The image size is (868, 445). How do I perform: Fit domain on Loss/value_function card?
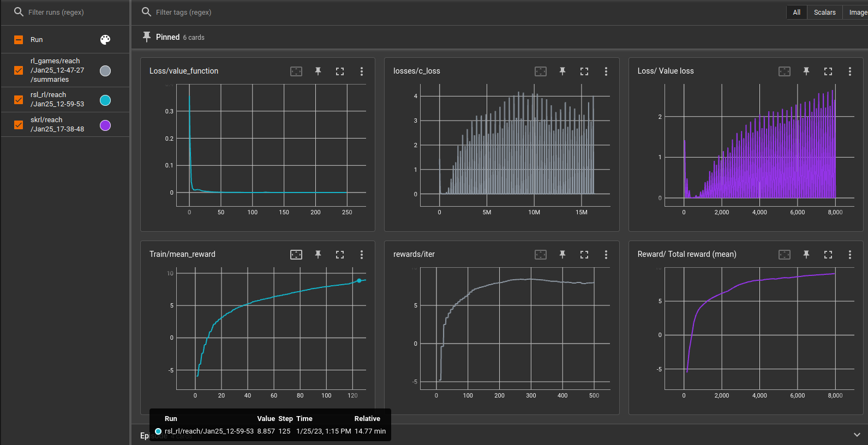pyautogui.click(x=296, y=71)
